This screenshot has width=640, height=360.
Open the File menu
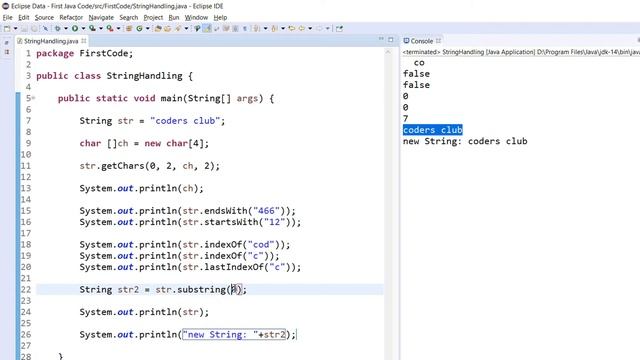(7, 18)
